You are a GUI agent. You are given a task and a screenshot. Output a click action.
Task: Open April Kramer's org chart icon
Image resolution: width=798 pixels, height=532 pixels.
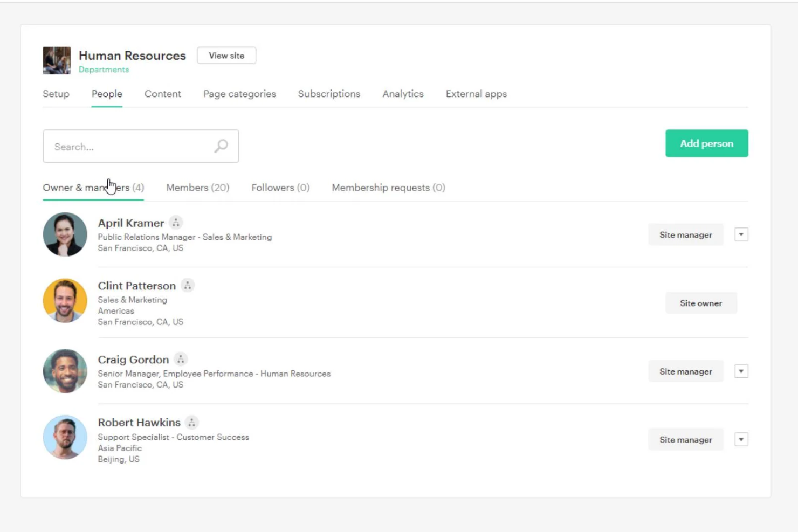176,222
